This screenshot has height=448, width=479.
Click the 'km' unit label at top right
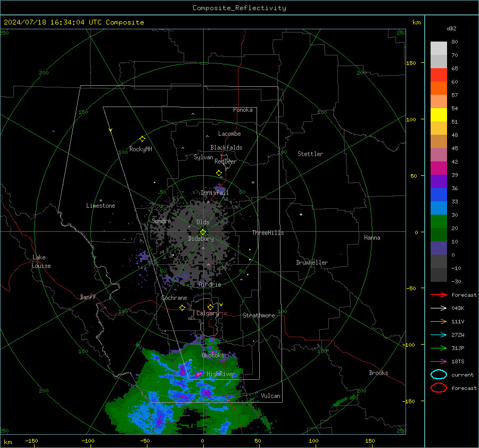[x=416, y=22]
